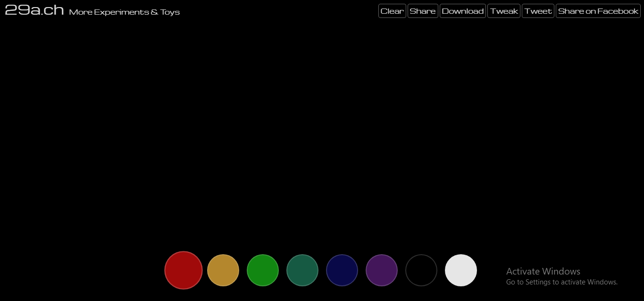Image resolution: width=644 pixels, height=301 pixels.
Task: Select the black color circle
Action: [x=421, y=270]
